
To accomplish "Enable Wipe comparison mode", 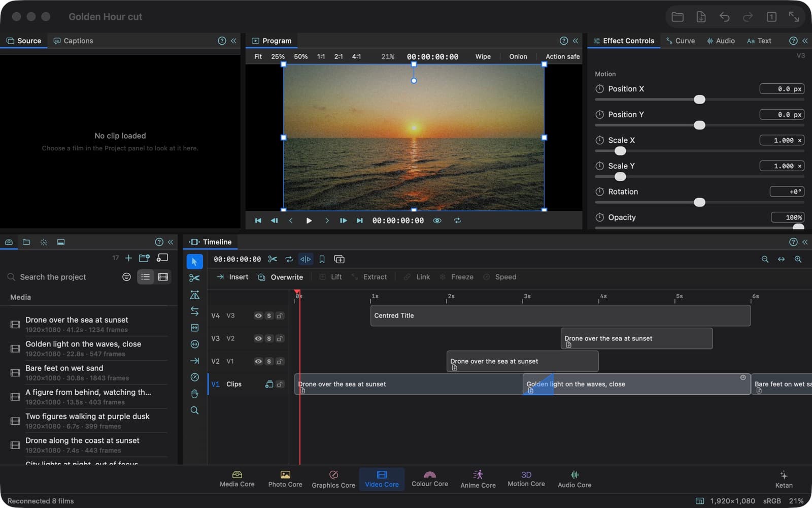I will pos(483,56).
